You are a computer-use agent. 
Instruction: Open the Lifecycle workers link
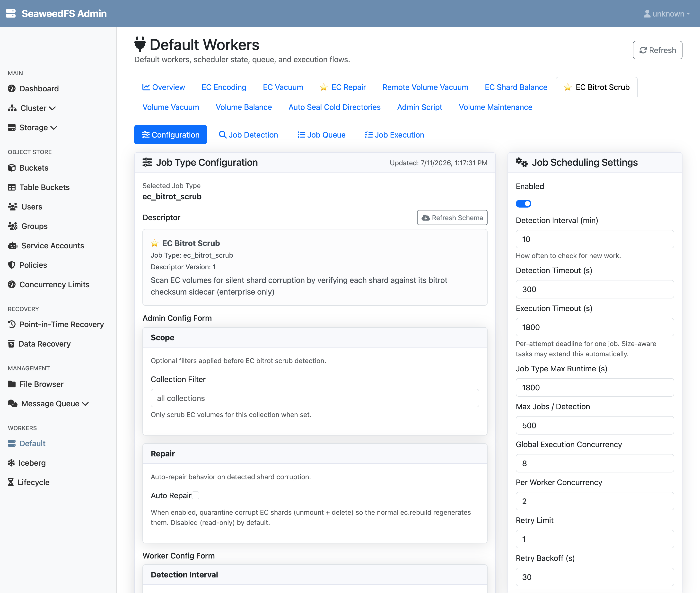[x=34, y=482]
